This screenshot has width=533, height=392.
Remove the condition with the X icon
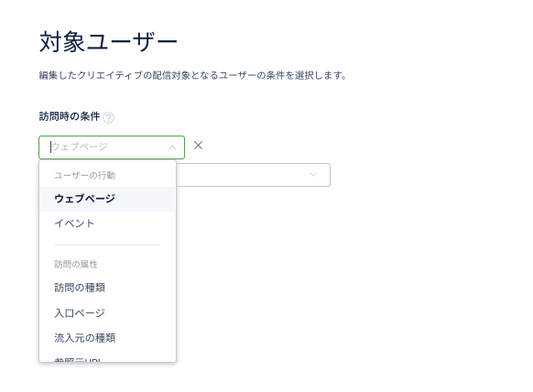click(198, 146)
